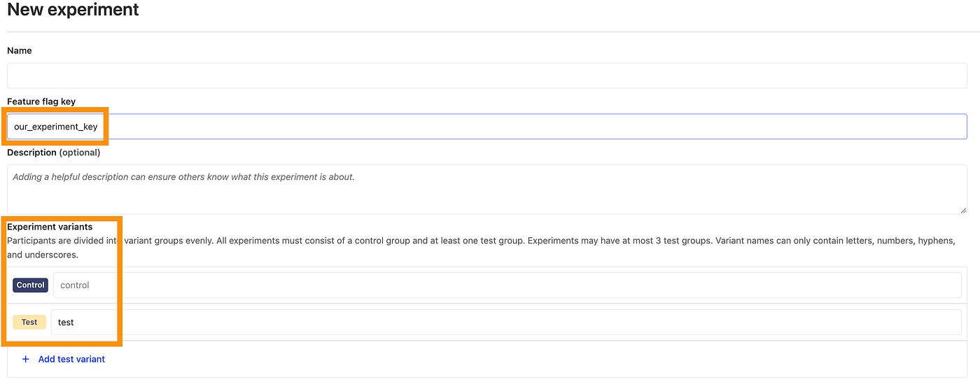The height and width of the screenshot is (389, 980).
Task: Click the Description textarea resize handle
Action: [963, 210]
